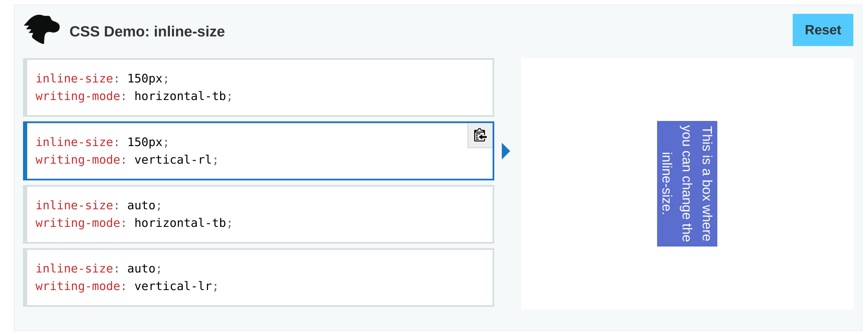868x334 pixels.
Task: Click the writing-mode property name in second example
Action: 78,159
